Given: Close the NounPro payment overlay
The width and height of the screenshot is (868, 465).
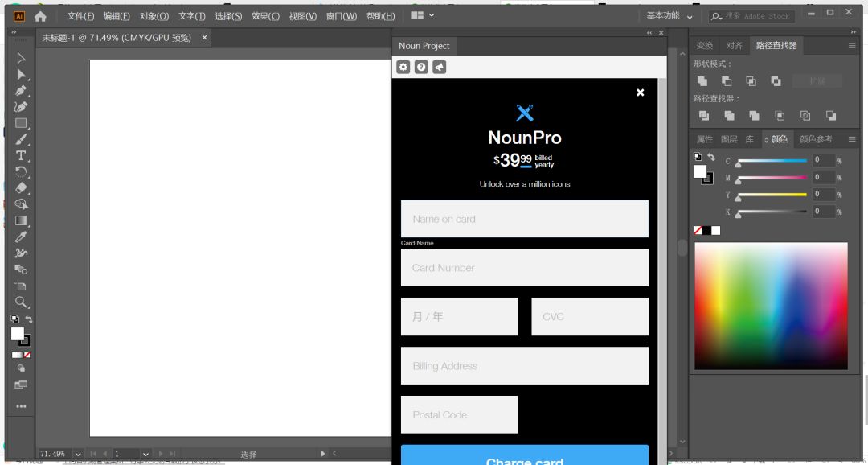Looking at the screenshot, I should 640,93.
